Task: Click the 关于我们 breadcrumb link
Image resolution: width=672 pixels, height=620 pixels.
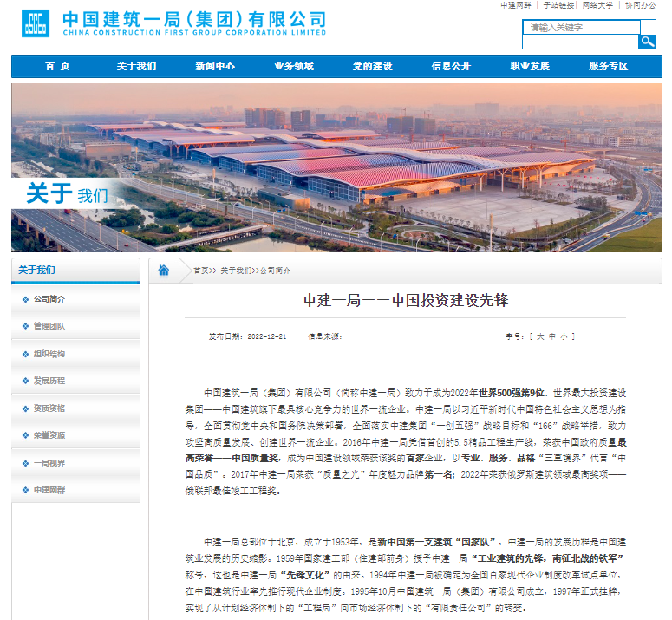Action: 236,271
